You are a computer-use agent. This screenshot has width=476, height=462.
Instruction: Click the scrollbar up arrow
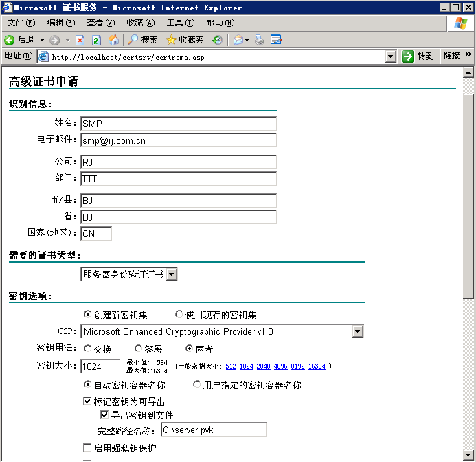468,73
